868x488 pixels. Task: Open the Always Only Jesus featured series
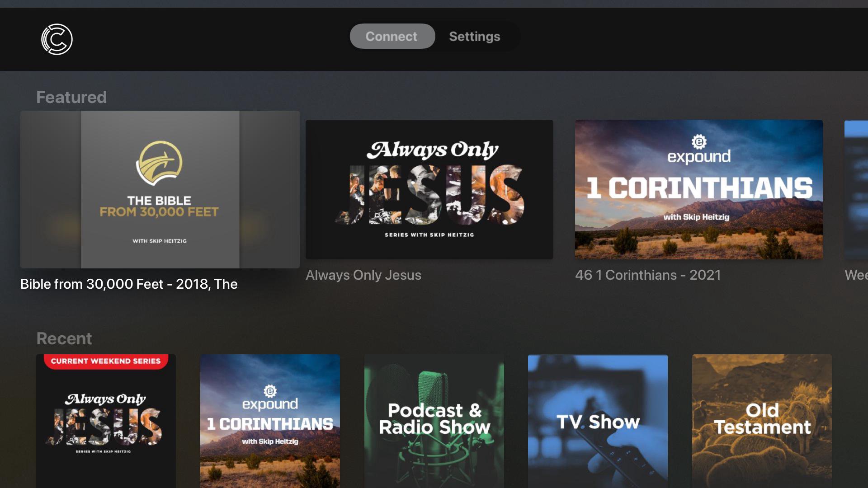coord(429,189)
